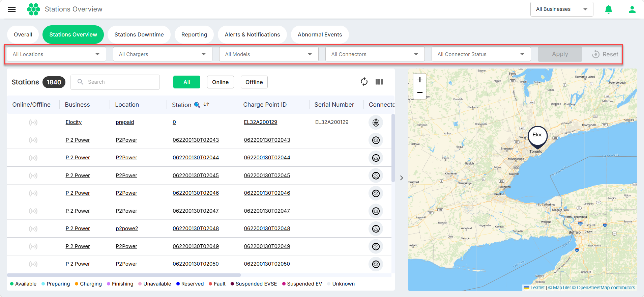Click the connector icon for 062200130T02048
The width and height of the screenshot is (644, 297).
[376, 228]
